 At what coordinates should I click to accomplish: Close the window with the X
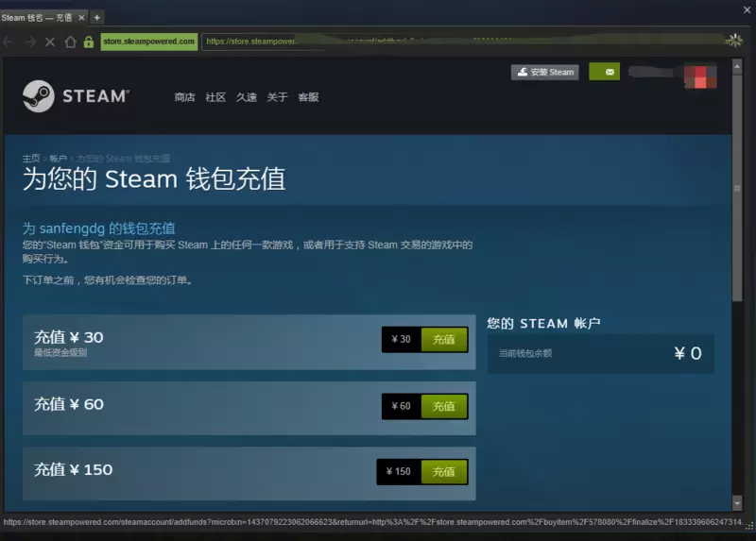click(x=747, y=9)
